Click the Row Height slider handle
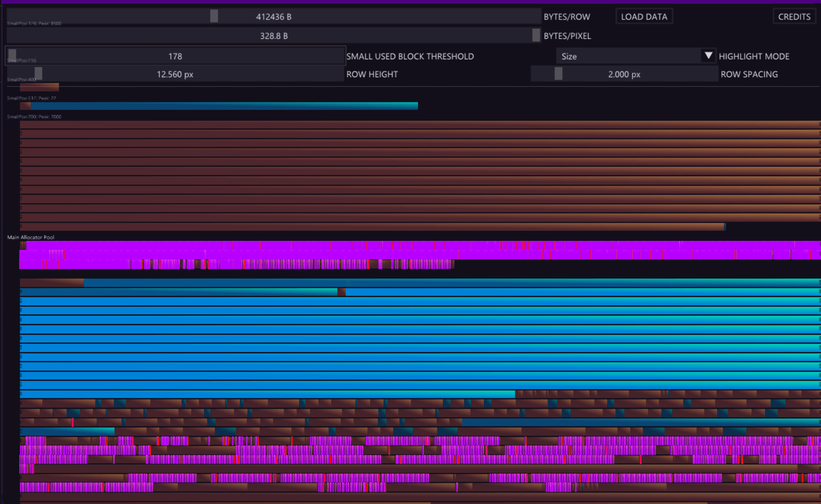Image resolution: width=821 pixels, height=504 pixels. pyautogui.click(x=38, y=73)
